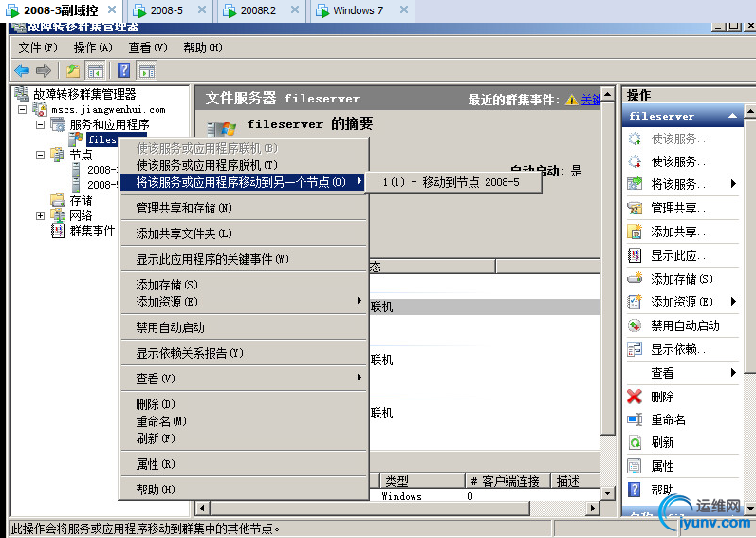
Task: Click the Forward arrow toolbar icon
Action: coord(44,71)
